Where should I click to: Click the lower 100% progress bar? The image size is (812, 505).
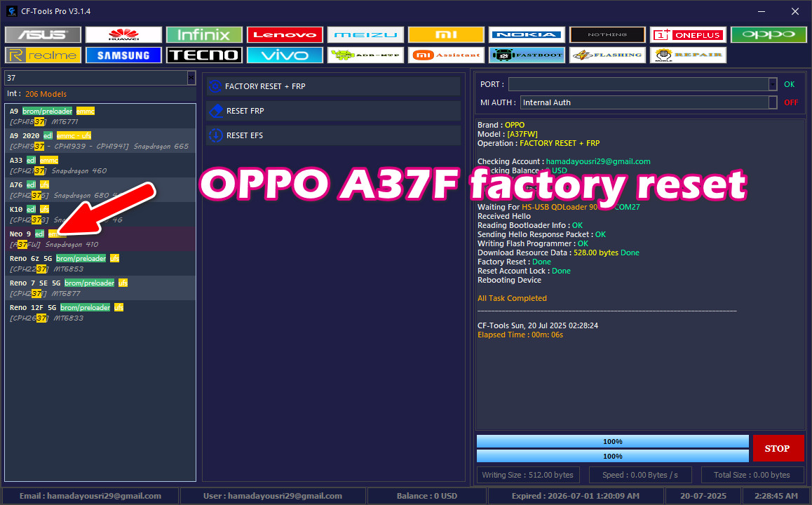[613, 456]
